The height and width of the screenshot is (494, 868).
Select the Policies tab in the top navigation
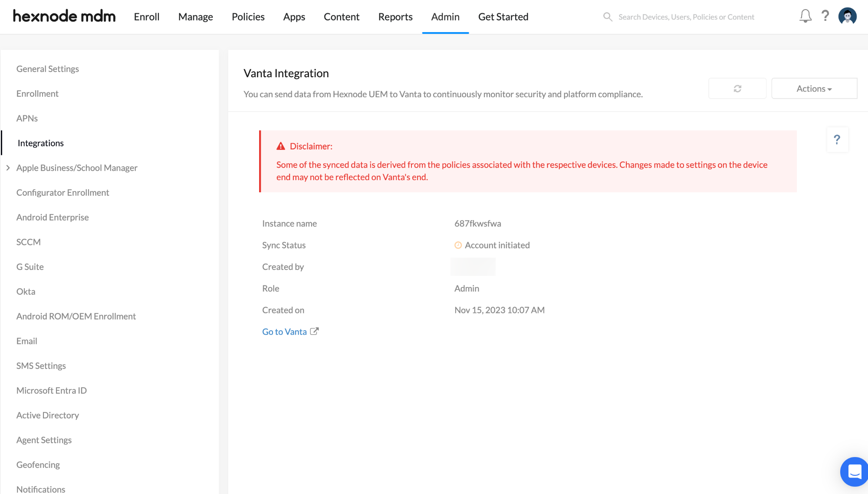point(248,16)
